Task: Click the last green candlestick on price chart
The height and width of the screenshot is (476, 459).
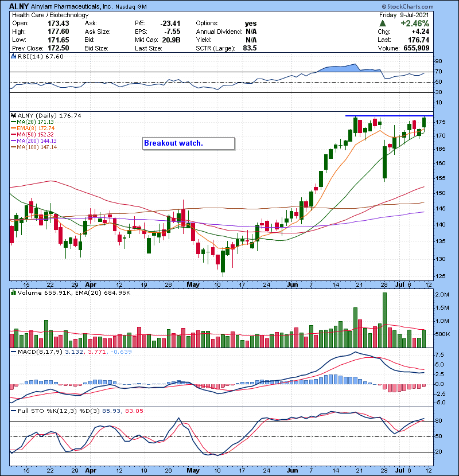Action: tap(424, 122)
